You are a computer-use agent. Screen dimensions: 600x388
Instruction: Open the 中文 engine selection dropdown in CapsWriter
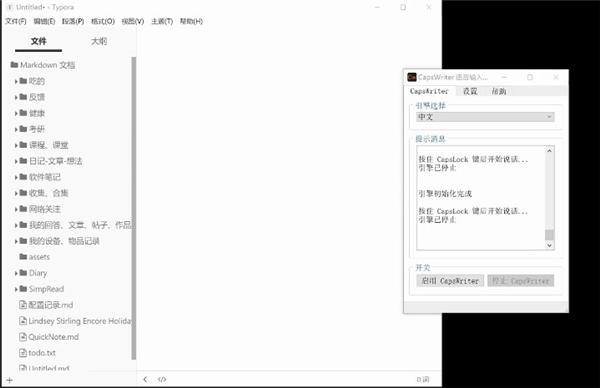[485, 117]
